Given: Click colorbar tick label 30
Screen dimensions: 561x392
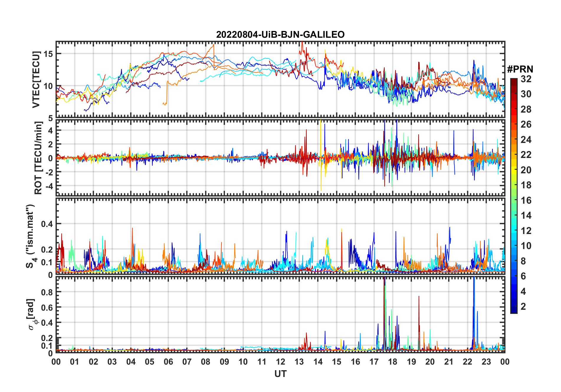Looking at the screenshot, I should click(x=526, y=94).
